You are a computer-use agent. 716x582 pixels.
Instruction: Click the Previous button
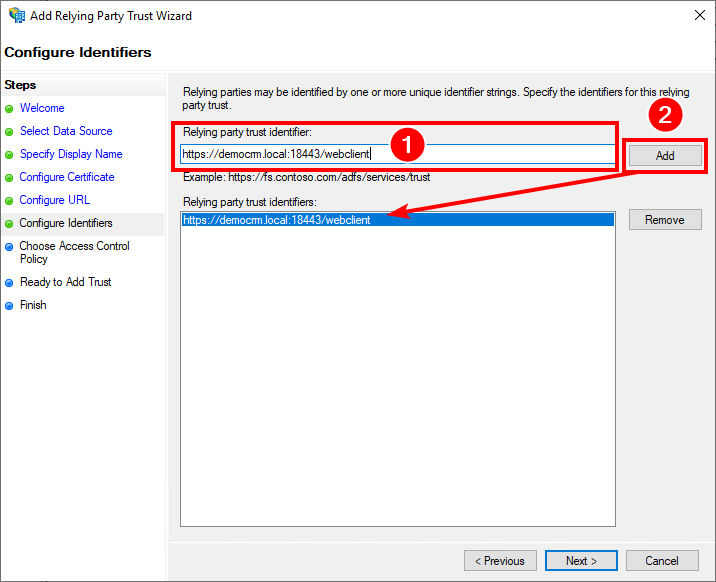[x=500, y=561]
